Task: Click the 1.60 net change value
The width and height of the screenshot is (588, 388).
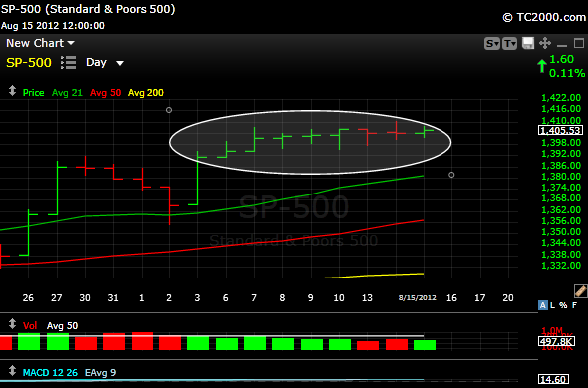Action: 561,59
